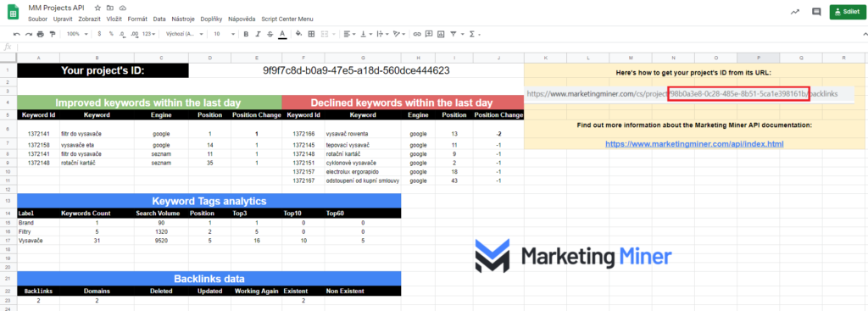Open text rotation dropdown
Viewport: 868px width, 311px height.
click(x=398, y=34)
